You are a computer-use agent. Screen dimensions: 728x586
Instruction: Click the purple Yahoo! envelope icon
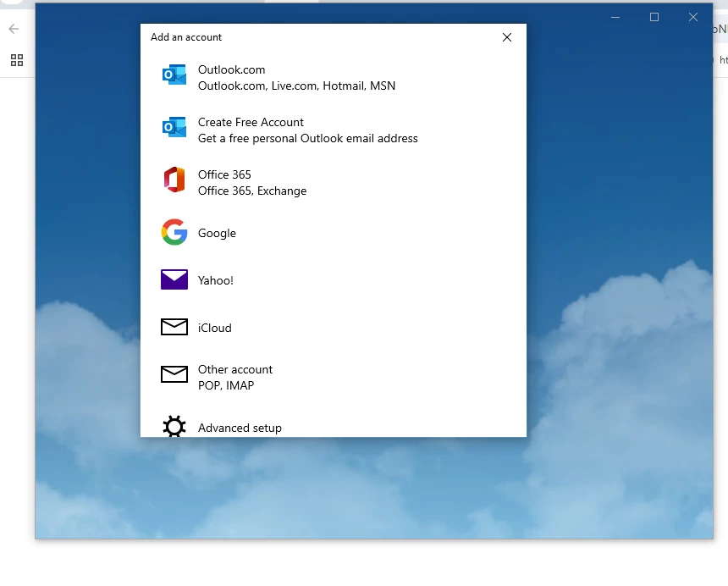point(174,279)
